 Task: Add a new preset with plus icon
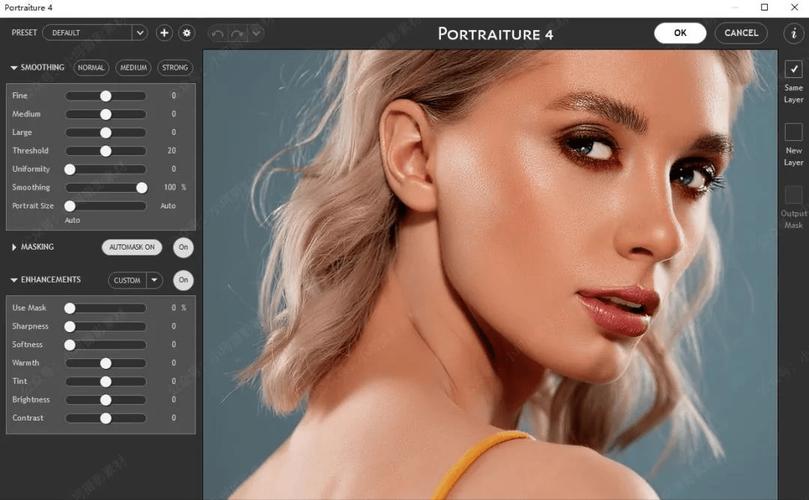[x=164, y=33]
